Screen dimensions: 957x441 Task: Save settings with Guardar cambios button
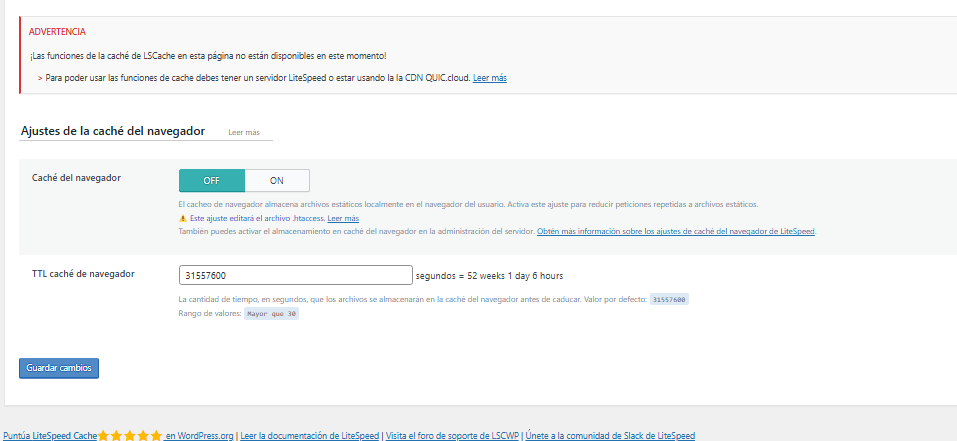59,368
